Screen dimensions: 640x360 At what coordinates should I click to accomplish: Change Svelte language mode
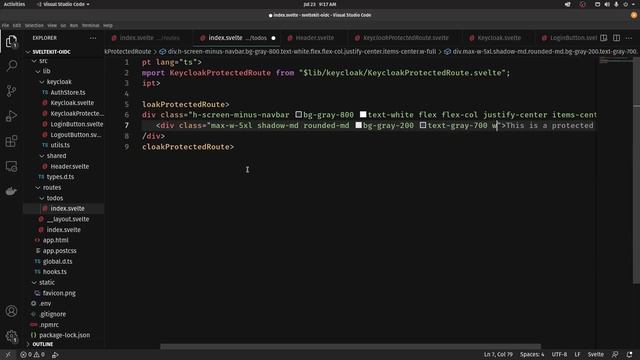(596, 355)
